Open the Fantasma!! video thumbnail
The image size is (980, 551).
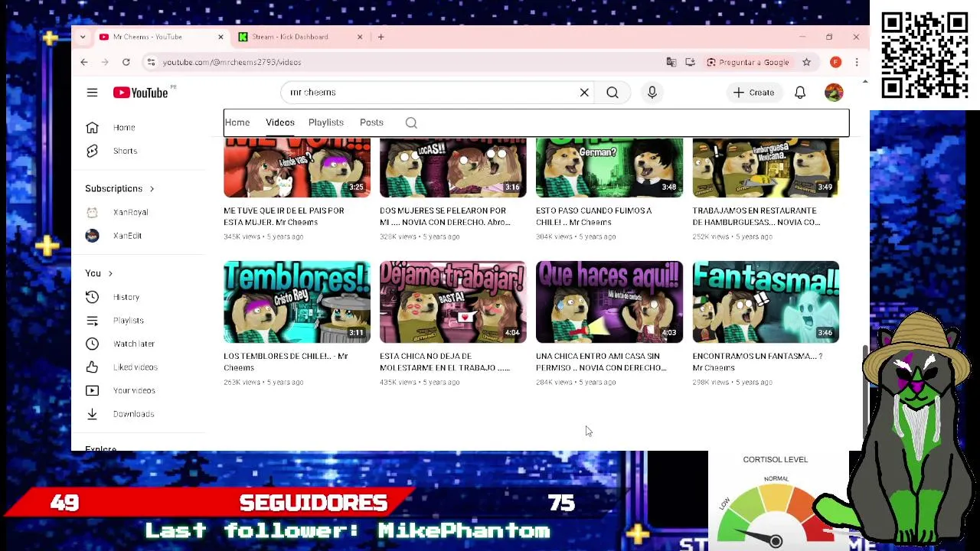766,302
